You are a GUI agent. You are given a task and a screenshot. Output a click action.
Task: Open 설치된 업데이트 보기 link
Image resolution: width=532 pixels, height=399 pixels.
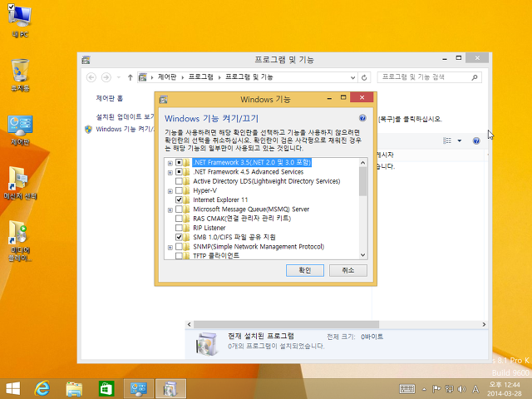pos(125,116)
